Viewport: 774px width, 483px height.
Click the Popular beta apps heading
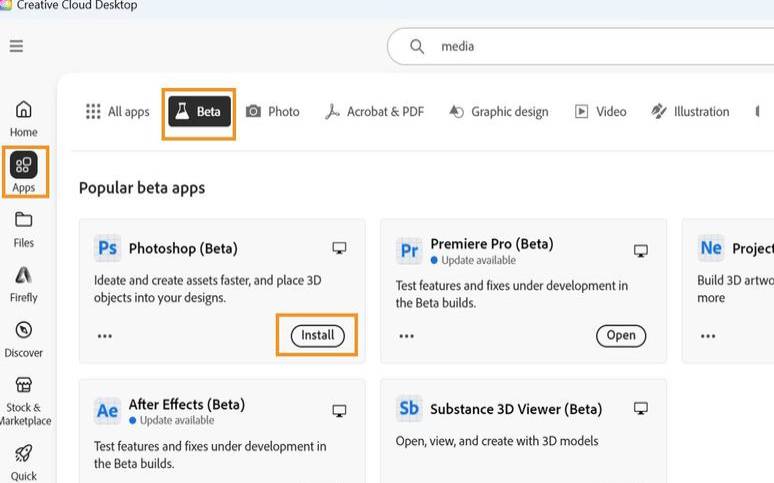142,188
